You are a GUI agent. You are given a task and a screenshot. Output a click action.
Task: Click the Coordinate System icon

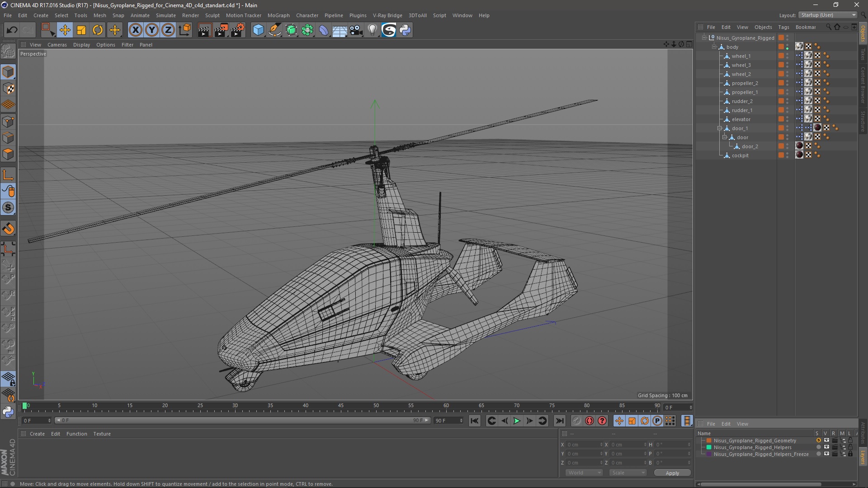[x=184, y=30]
